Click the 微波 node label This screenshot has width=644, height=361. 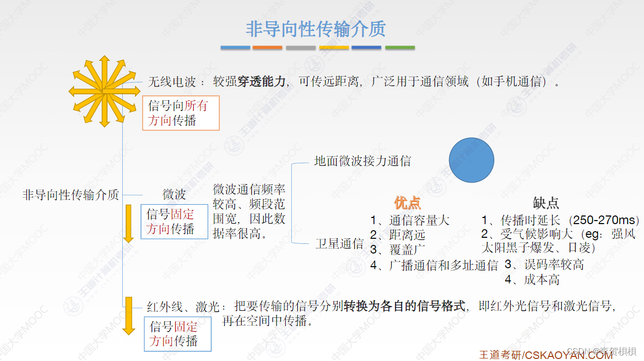point(175,194)
